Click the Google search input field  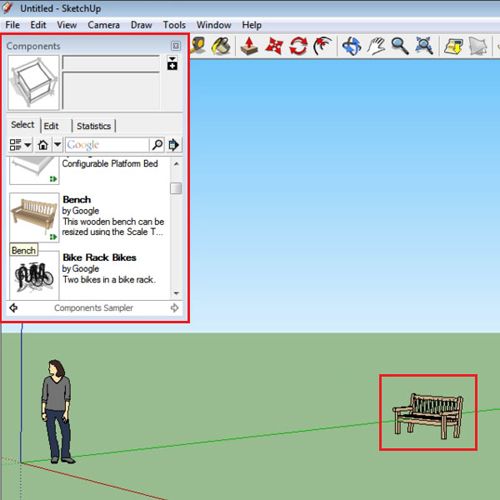[x=107, y=145]
